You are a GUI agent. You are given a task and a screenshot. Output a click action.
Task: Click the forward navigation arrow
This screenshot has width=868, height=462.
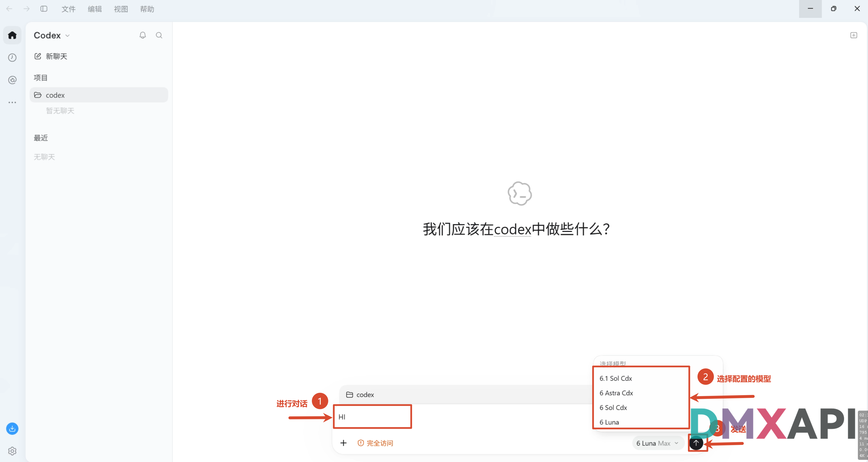[x=26, y=9]
